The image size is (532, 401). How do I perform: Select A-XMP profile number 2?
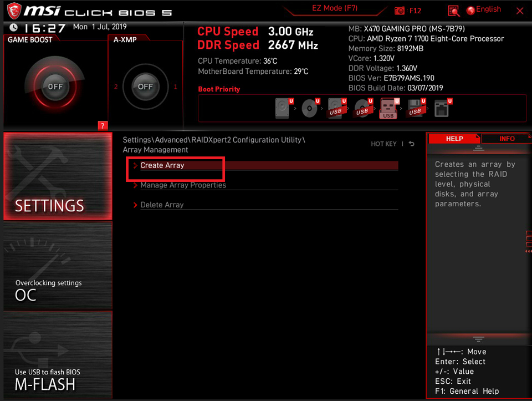pyautogui.click(x=116, y=87)
